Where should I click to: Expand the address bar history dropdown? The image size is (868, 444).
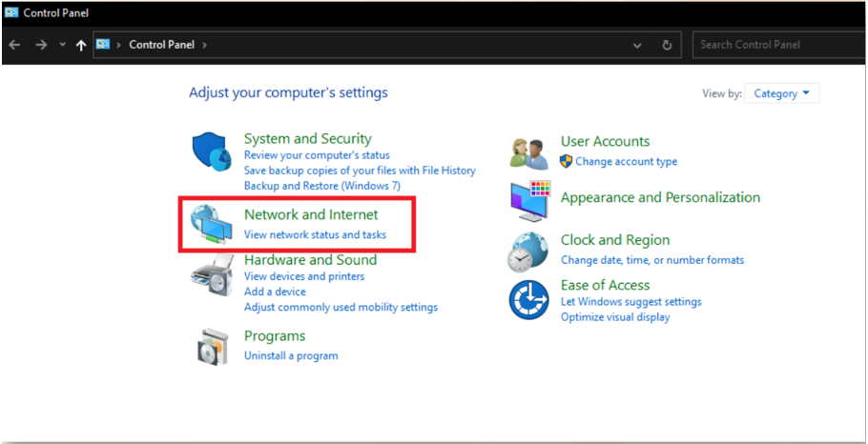637,46
